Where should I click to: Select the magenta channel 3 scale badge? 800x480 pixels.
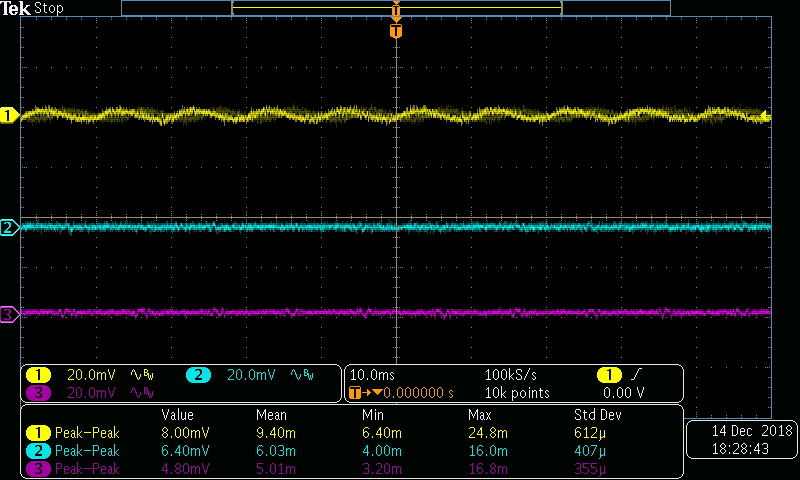39,392
